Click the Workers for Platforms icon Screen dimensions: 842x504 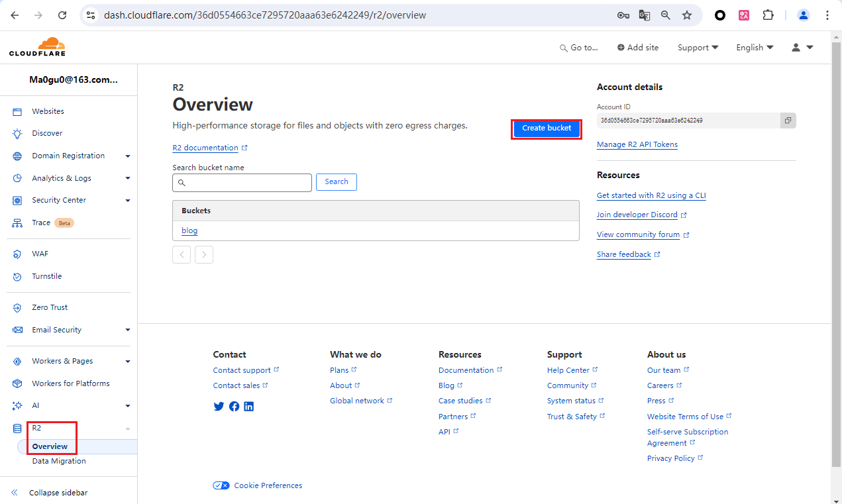point(17,383)
